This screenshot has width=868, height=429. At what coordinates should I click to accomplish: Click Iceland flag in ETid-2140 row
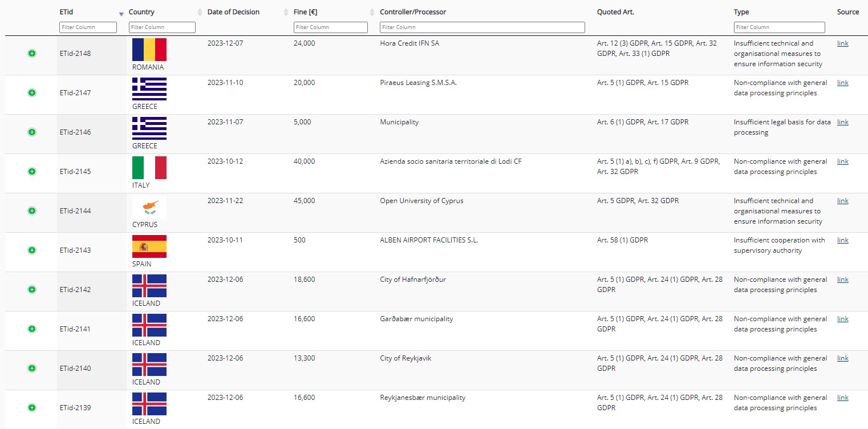click(x=149, y=365)
